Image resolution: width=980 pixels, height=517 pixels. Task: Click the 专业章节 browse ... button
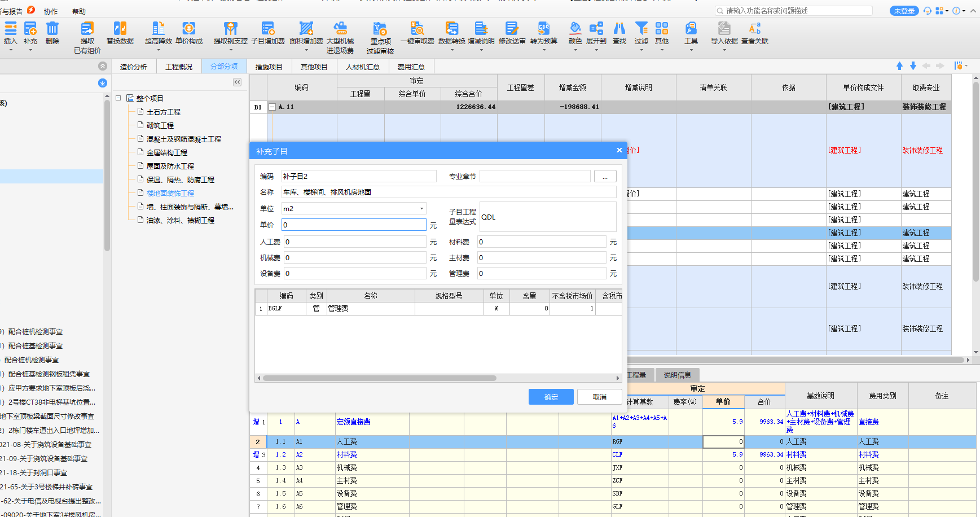605,177
